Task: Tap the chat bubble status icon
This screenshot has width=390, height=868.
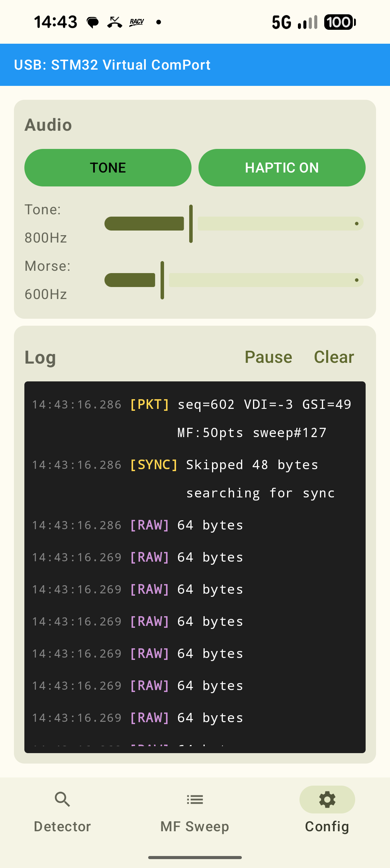Action: point(92,22)
